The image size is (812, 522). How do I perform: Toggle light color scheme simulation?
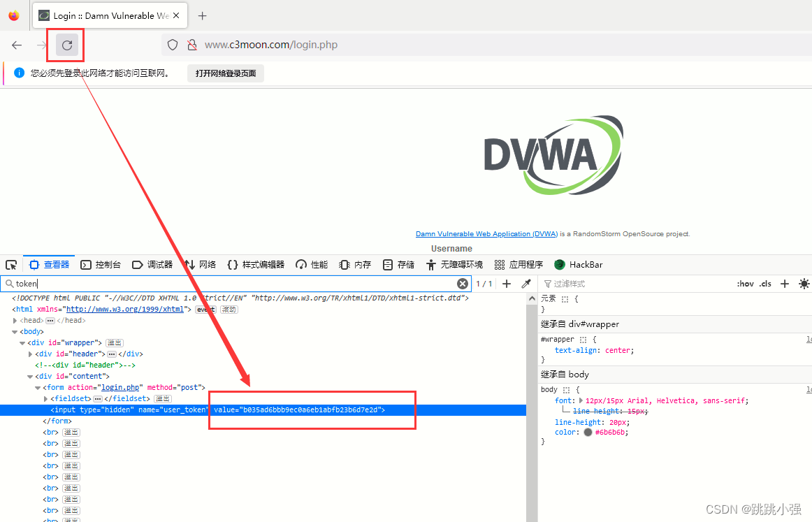804,284
